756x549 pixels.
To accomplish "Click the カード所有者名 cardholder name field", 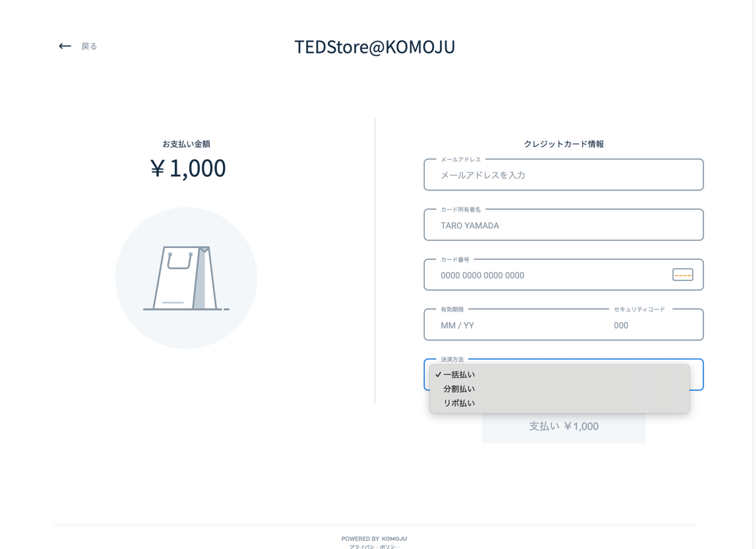I will coord(563,226).
